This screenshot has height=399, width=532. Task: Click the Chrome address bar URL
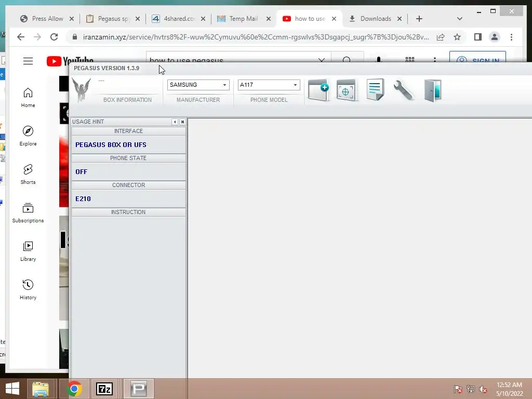coord(256,37)
